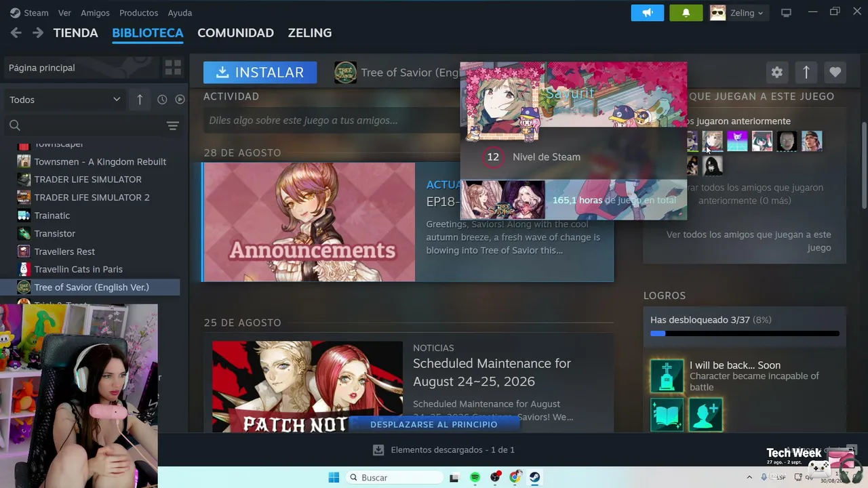Click the Tree of Savior header icon
Viewport: 868px width, 488px height.
coord(345,73)
